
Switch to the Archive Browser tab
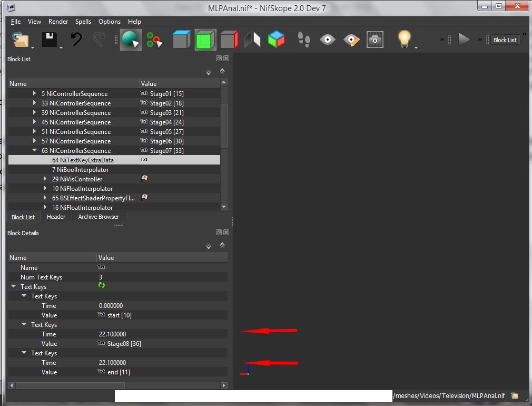[x=98, y=217]
